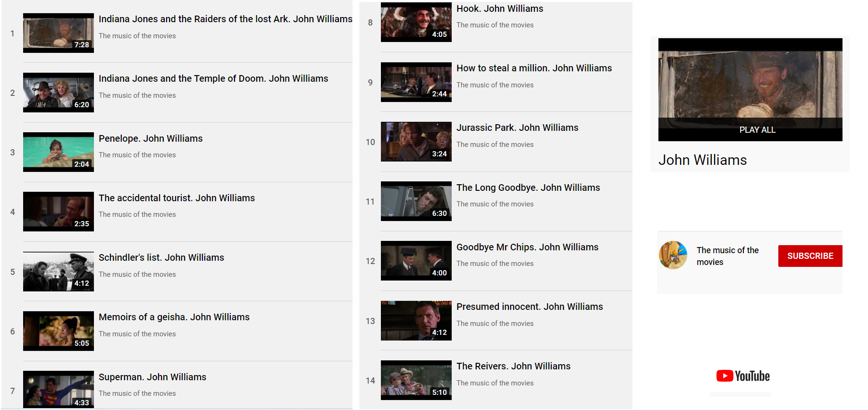Open How to steal a million title
This screenshot has width=868, height=410.
[x=534, y=68]
